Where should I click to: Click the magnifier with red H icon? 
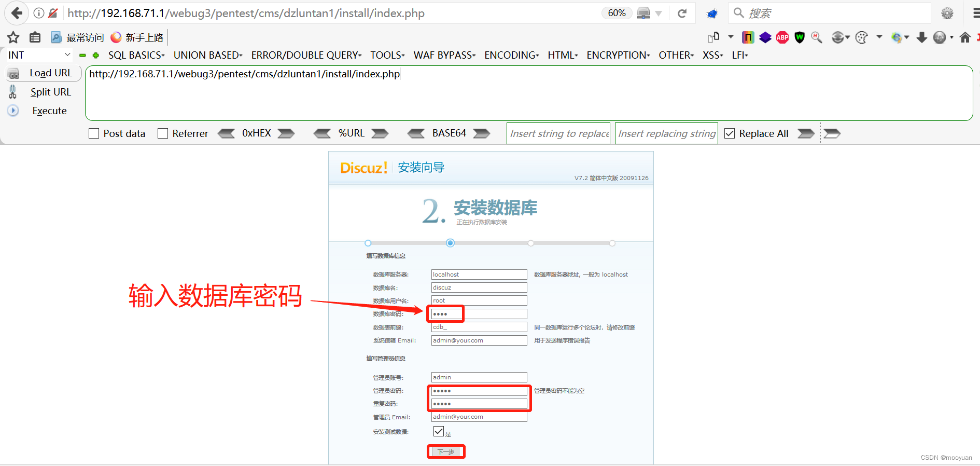817,37
